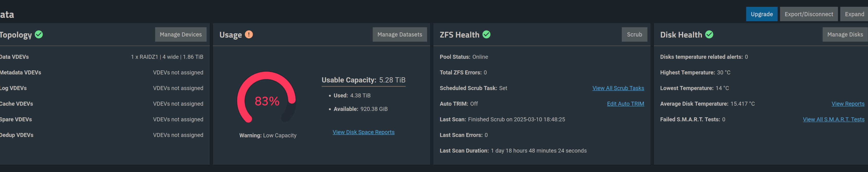This screenshot has height=172, width=868.
Task: Click 'Scheduled Scrub Task: Set' text
Action: click(473, 88)
